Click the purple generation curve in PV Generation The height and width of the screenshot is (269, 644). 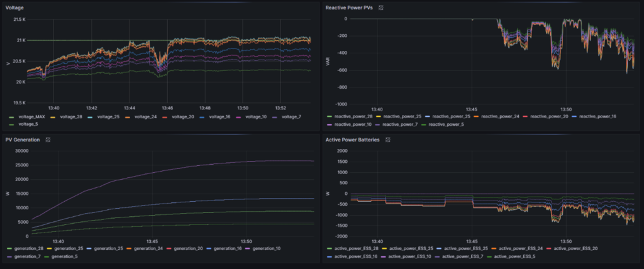click(157, 170)
